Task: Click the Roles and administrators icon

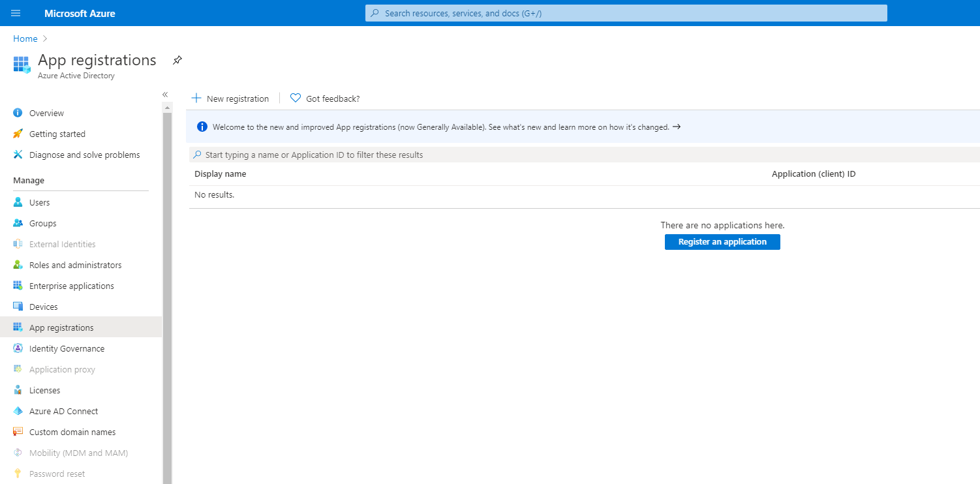Action: [18, 265]
